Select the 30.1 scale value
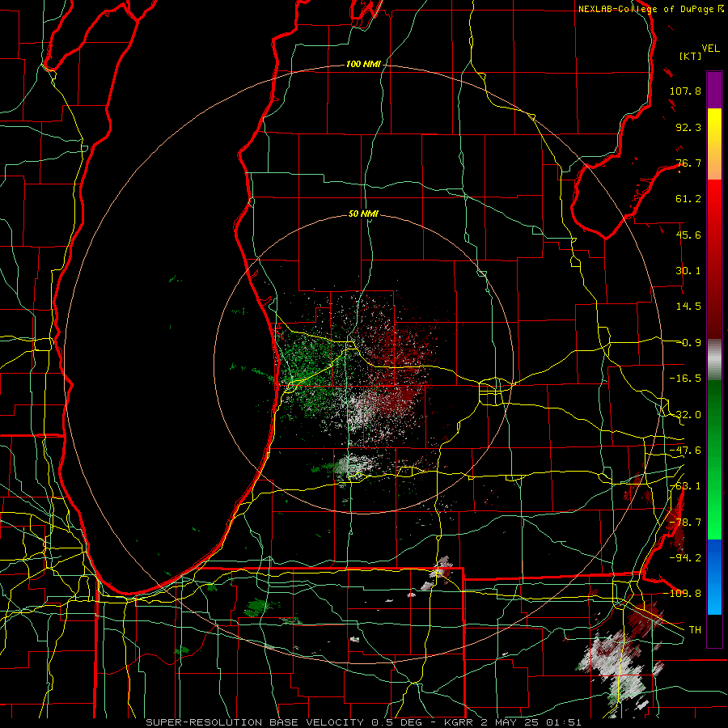This screenshot has width=728, height=728. pyautogui.click(x=688, y=271)
